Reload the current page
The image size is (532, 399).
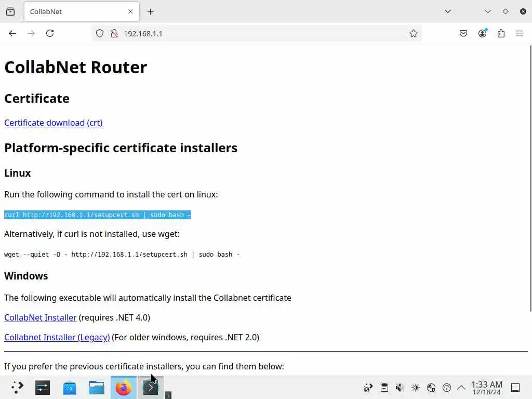tap(50, 33)
